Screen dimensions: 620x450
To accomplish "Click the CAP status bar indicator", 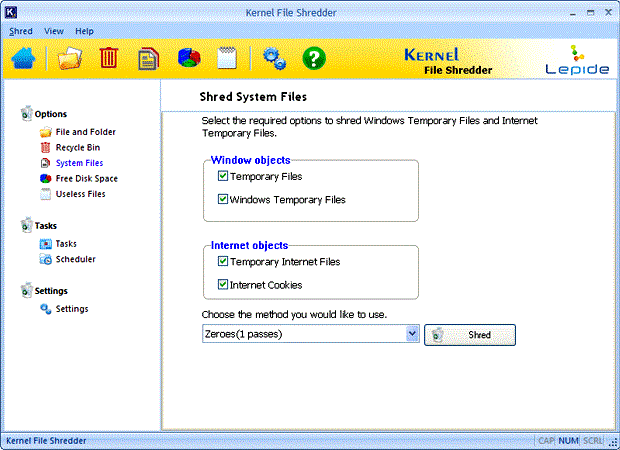I will click(x=546, y=441).
